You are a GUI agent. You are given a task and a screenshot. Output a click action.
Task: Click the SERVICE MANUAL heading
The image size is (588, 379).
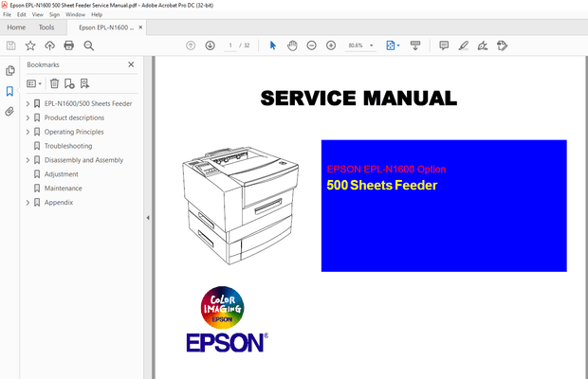pos(358,99)
